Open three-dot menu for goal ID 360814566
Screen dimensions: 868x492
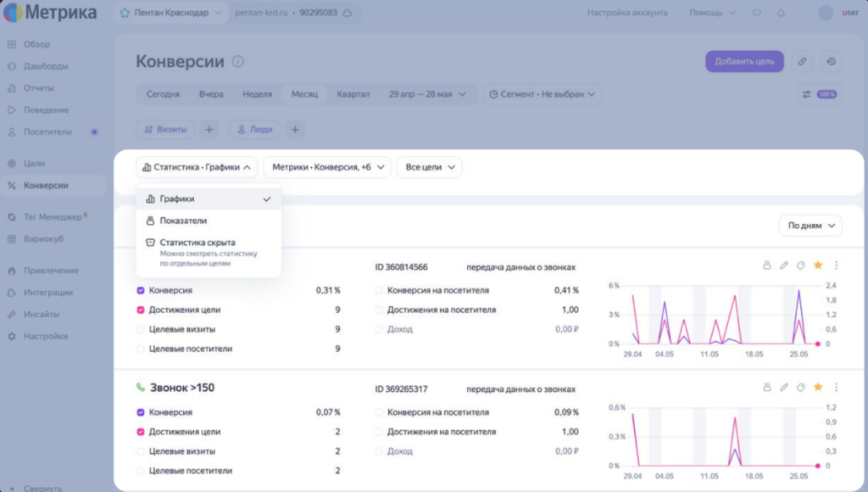click(x=836, y=266)
